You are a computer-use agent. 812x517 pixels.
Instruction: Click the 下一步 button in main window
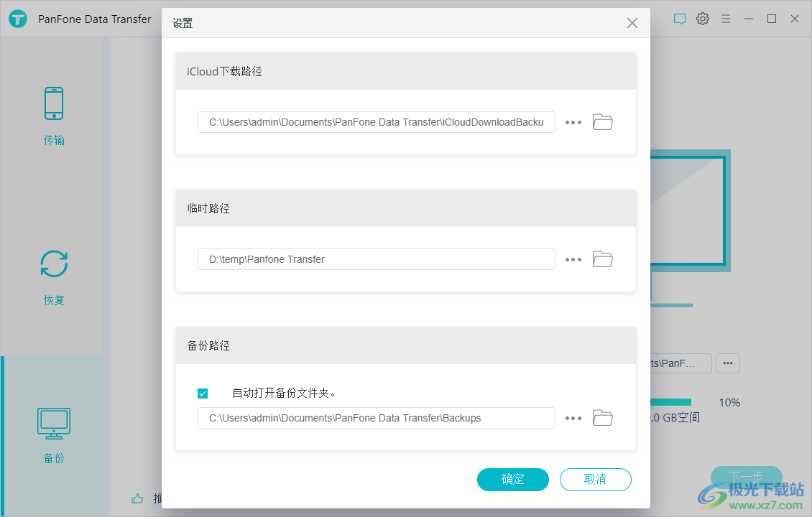click(746, 476)
